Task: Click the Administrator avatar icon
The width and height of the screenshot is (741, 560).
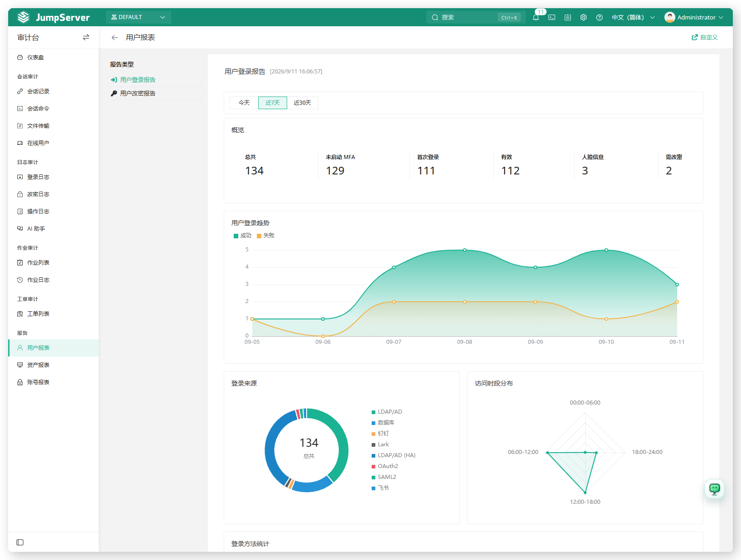Action: (x=669, y=17)
